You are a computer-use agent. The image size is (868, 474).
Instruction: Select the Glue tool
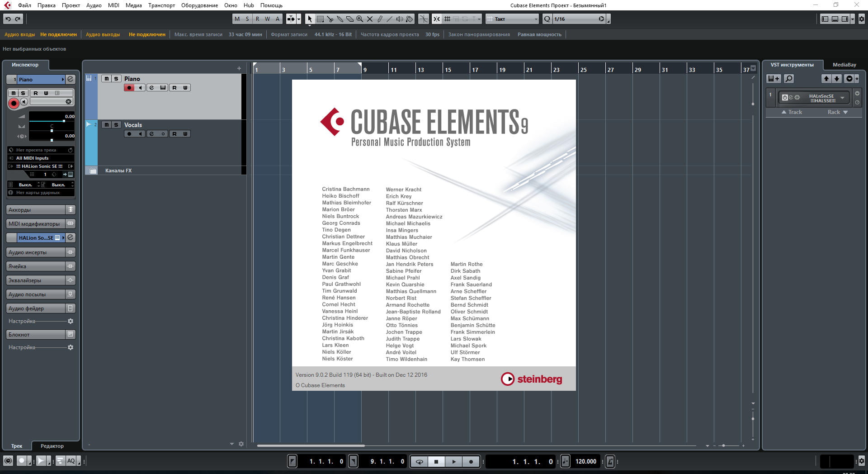point(340,19)
